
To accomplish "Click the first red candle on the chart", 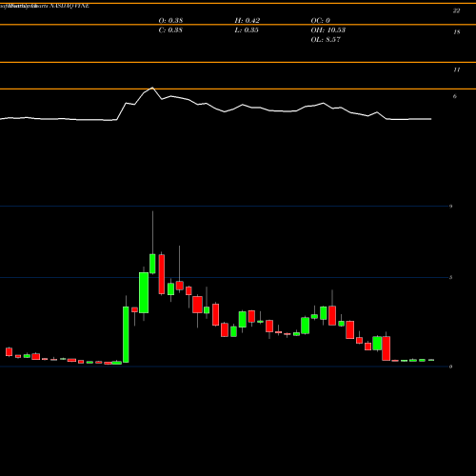I will click(9, 351).
